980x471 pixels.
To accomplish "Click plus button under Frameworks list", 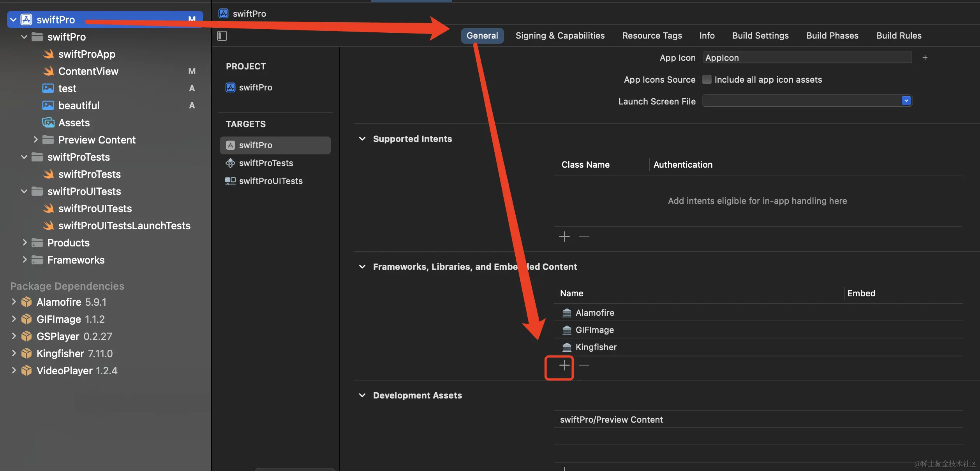I will (564, 365).
